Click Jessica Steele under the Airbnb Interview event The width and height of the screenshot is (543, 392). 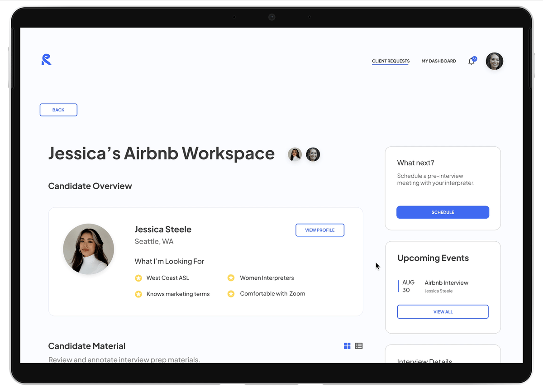point(438,291)
